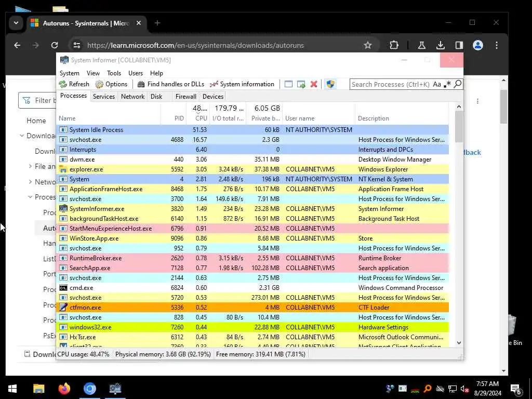The image size is (532, 399).
Task: Open a new browser tab
Action: 157,23
